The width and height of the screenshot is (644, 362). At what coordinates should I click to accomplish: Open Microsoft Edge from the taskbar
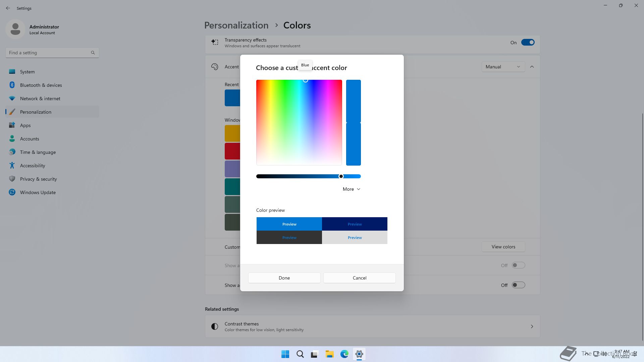tap(344, 354)
